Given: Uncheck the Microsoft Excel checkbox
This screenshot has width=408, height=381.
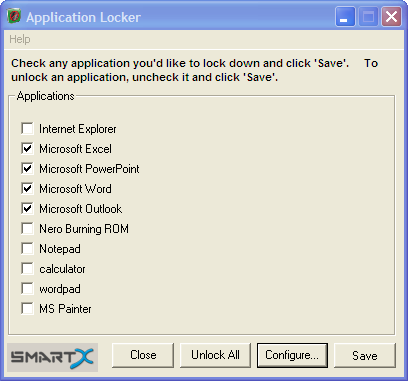Looking at the screenshot, I should 27,148.
